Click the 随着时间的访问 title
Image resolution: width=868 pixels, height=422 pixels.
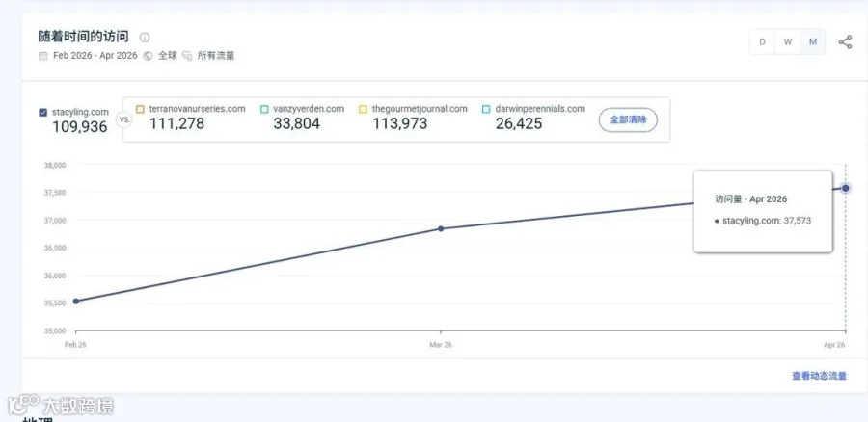(x=84, y=37)
